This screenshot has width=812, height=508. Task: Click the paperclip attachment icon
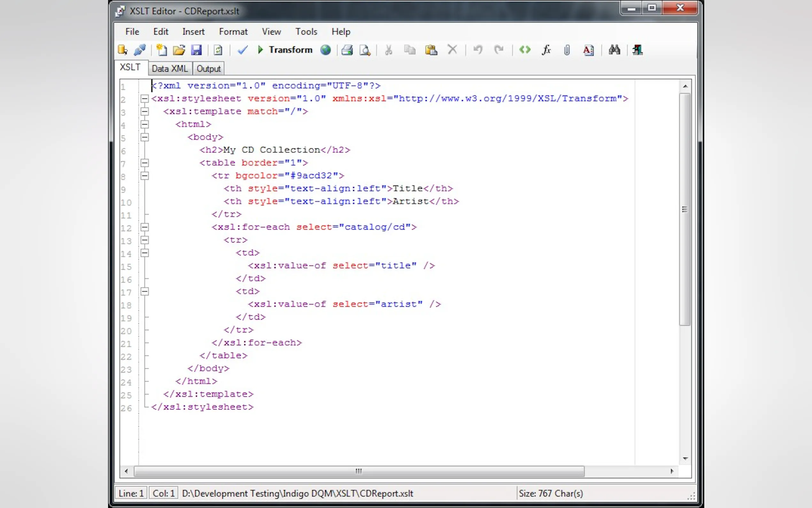(x=567, y=50)
